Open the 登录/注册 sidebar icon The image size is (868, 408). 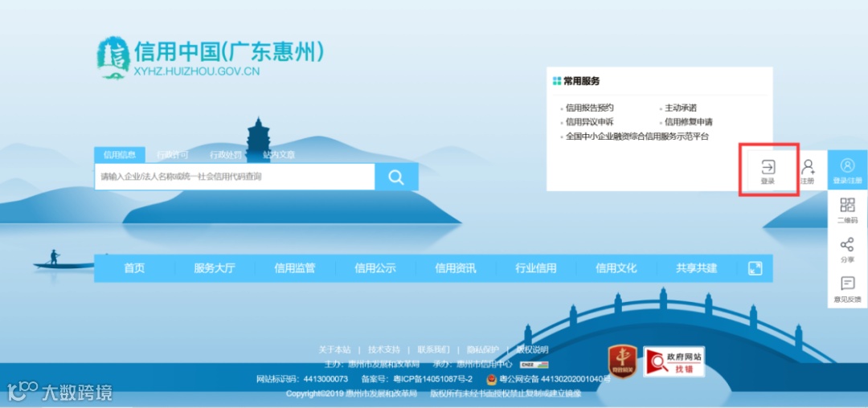click(x=848, y=171)
